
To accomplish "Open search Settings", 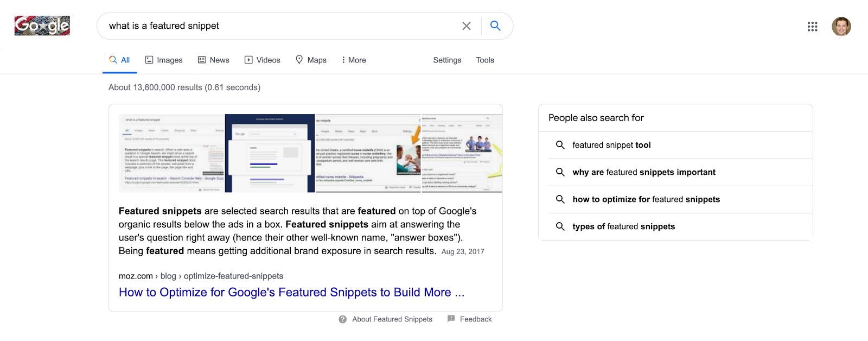I will pos(447,60).
